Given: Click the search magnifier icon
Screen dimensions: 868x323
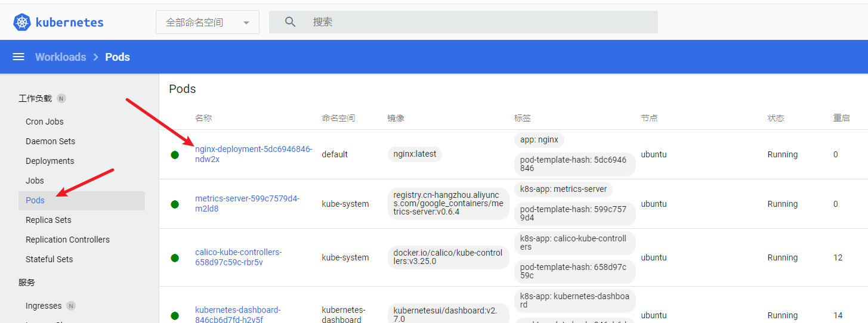Looking at the screenshot, I should click(x=291, y=22).
